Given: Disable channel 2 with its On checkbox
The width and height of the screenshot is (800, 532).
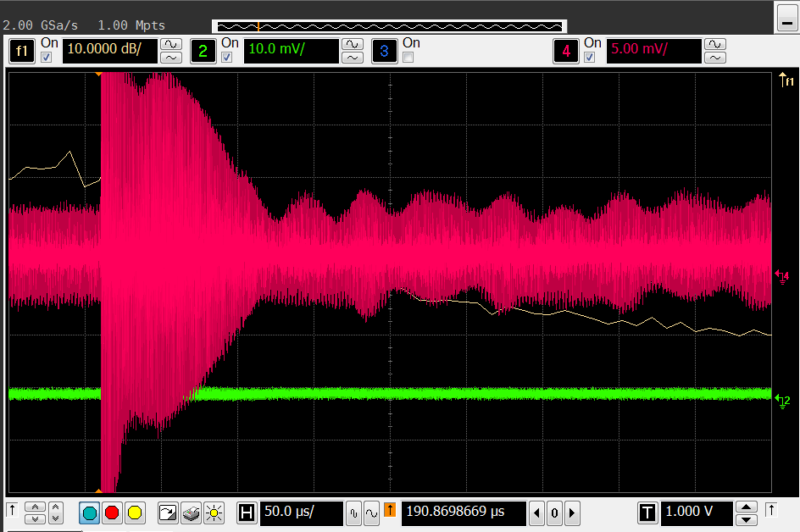Looking at the screenshot, I should pos(227,58).
